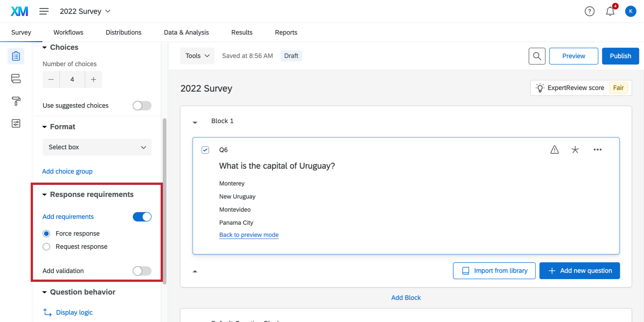Click the Back to preview mode link
Image resolution: width=644 pixels, height=322 pixels.
(x=249, y=235)
